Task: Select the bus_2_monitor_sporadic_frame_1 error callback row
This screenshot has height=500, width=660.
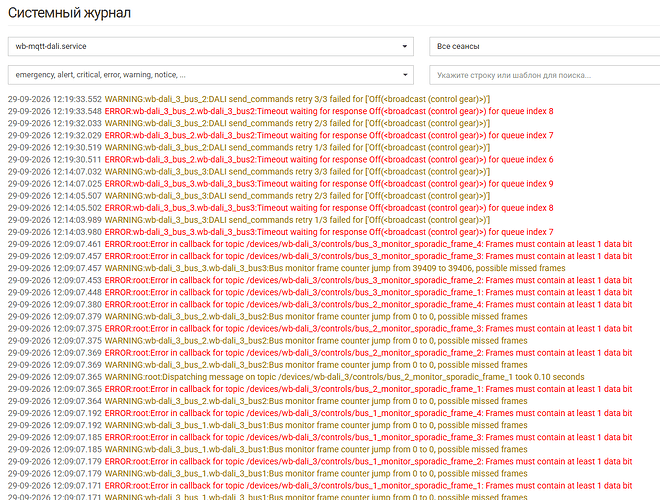Action: click(x=320, y=389)
